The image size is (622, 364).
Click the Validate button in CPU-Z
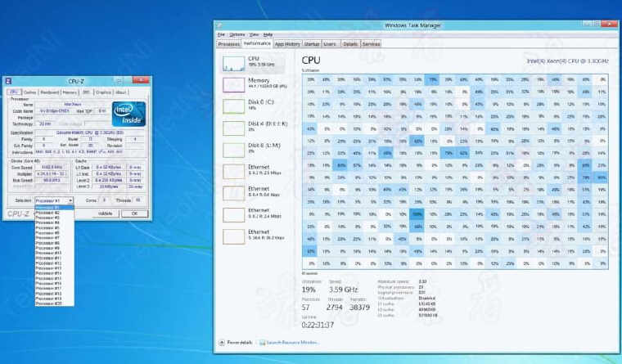pos(105,213)
